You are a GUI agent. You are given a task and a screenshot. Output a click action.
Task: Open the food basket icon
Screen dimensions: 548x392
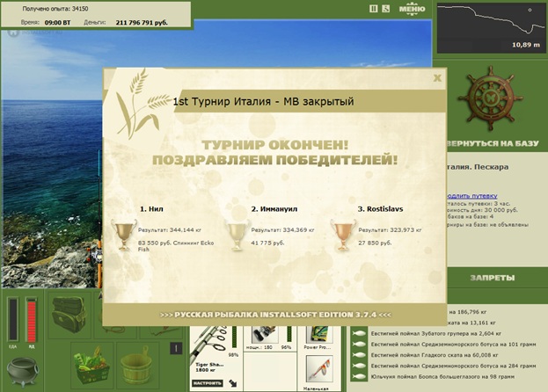92,366
